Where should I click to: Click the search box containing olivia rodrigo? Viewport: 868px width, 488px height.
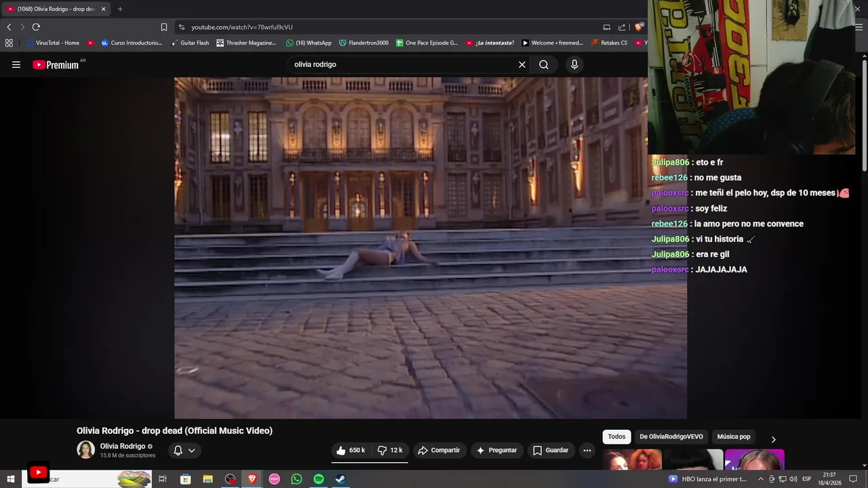coord(403,64)
